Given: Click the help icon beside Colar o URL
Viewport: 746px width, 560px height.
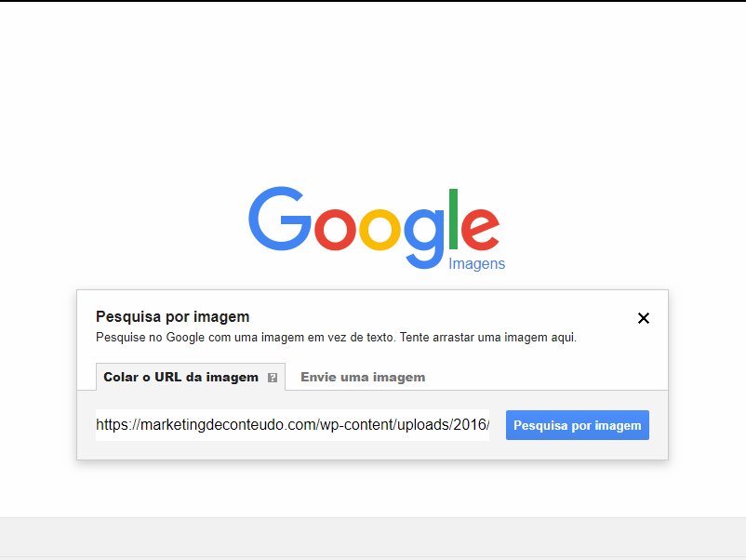Looking at the screenshot, I should [x=273, y=378].
